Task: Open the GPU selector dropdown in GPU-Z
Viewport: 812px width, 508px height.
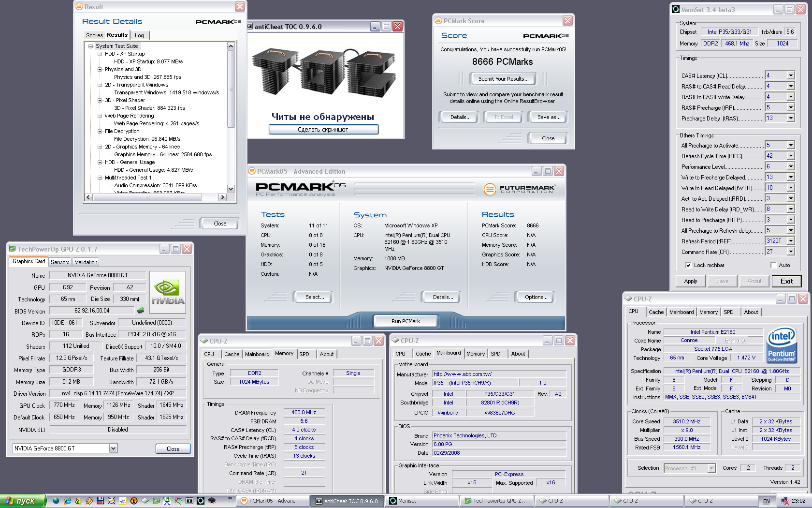Action: [113, 448]
